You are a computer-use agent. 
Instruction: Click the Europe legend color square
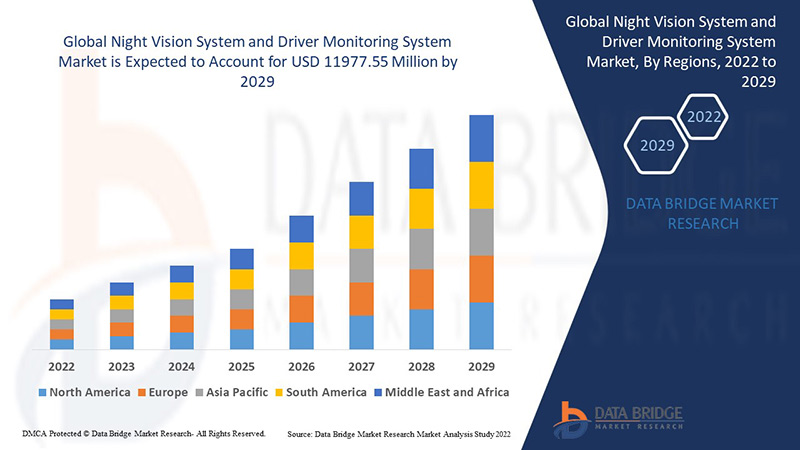(x=141, y=392)
